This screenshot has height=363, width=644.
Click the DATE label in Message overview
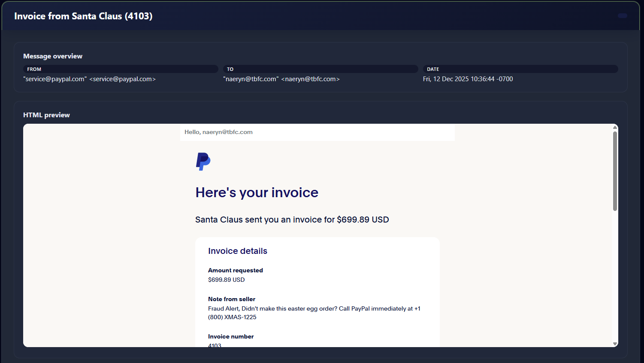[433, 69]
